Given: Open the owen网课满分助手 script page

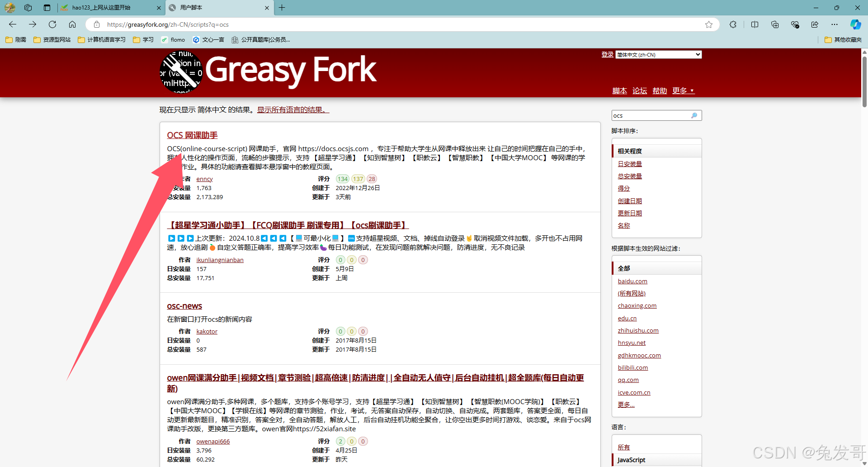Looking at the screenshot, I should (375, 383).
